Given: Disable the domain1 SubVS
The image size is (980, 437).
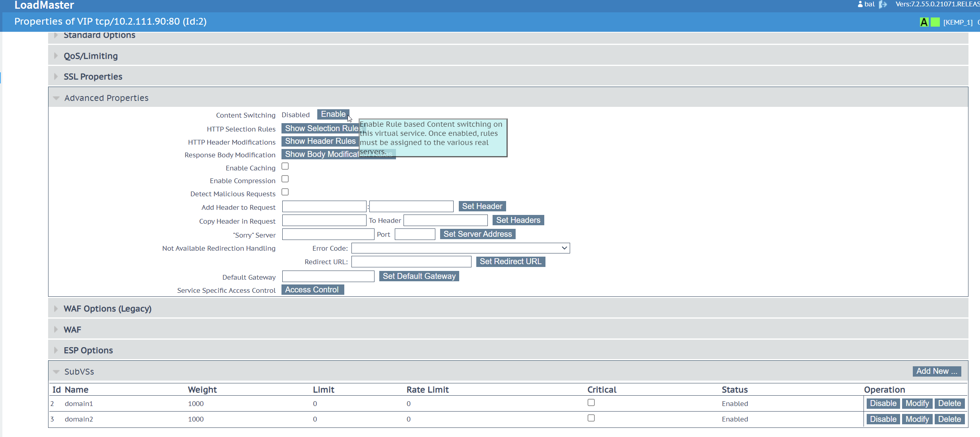Looking at the screenshot, I should (883, 403).
